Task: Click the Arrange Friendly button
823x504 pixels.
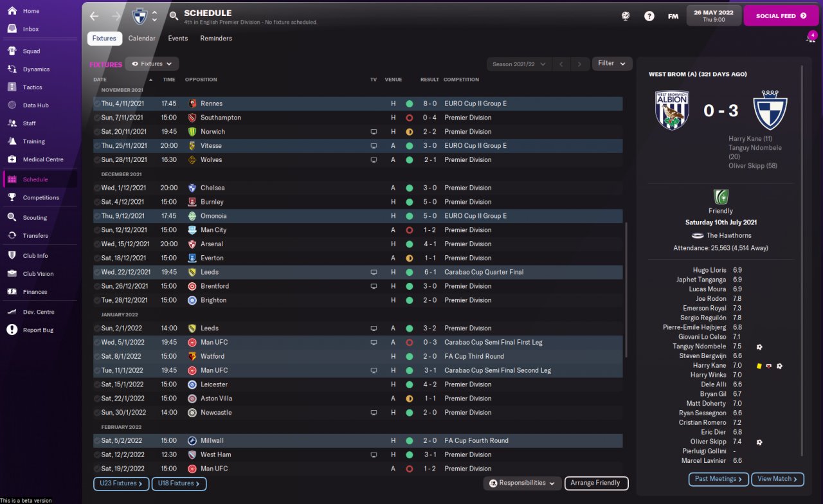Action: click(x=596, y=483)
